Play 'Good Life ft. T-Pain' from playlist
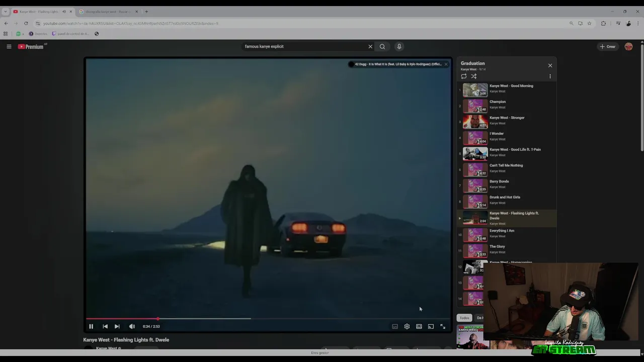 pyautogui.click(x=507, y=153)
